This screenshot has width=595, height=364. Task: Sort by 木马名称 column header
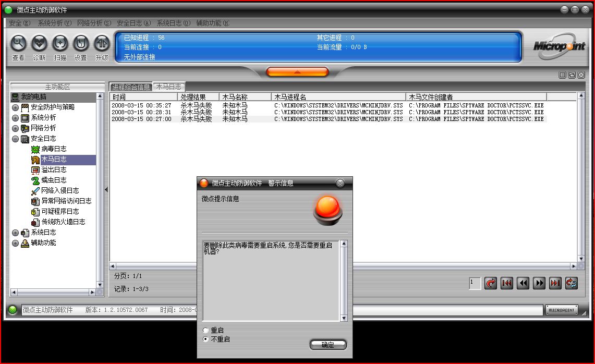tap(245, 97)
